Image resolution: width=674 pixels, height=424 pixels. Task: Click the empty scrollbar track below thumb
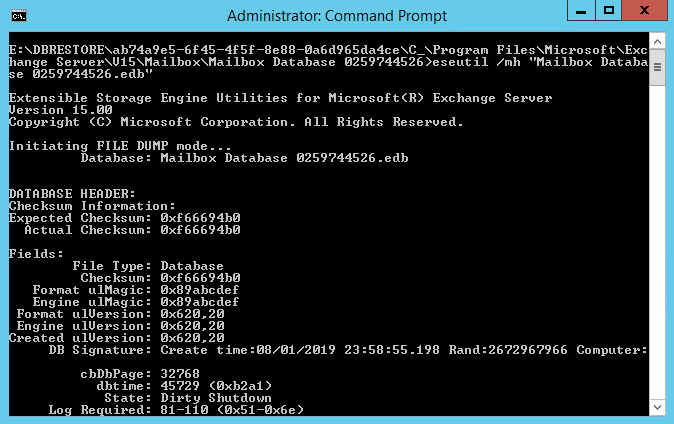pos(657,242)
